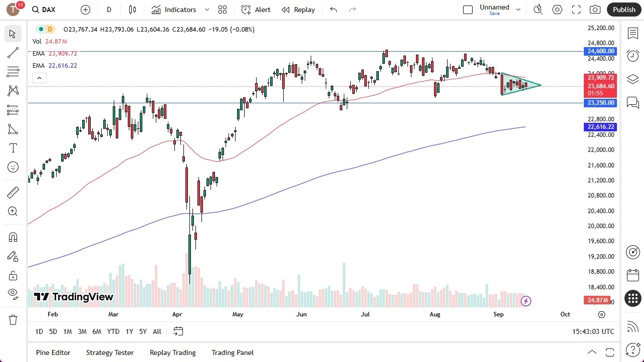The height and width of the screenshot is (362, 644).
Task: Toggle magnet snap mode
Action: [x=13, y=237]
